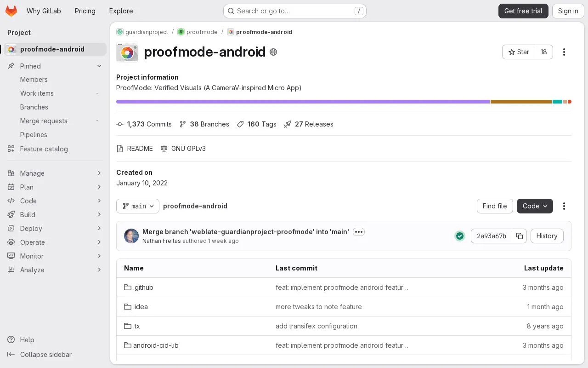Open the commit History button

pyautogui.click(x=547, y=236)
